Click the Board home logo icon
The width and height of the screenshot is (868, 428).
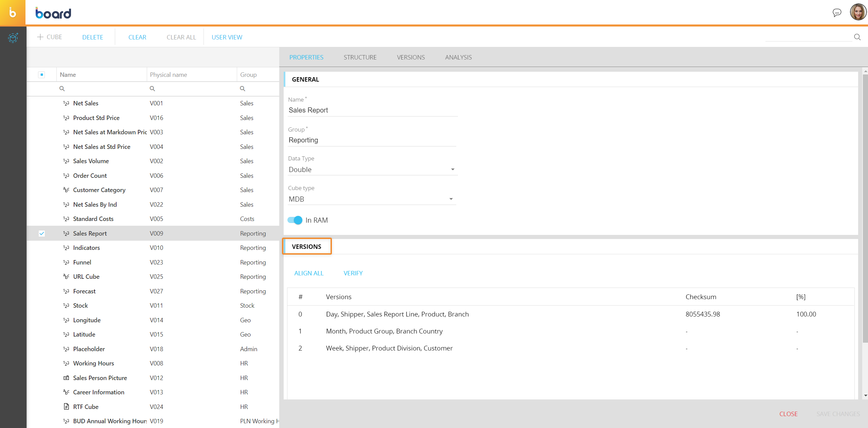coord(13,13)
